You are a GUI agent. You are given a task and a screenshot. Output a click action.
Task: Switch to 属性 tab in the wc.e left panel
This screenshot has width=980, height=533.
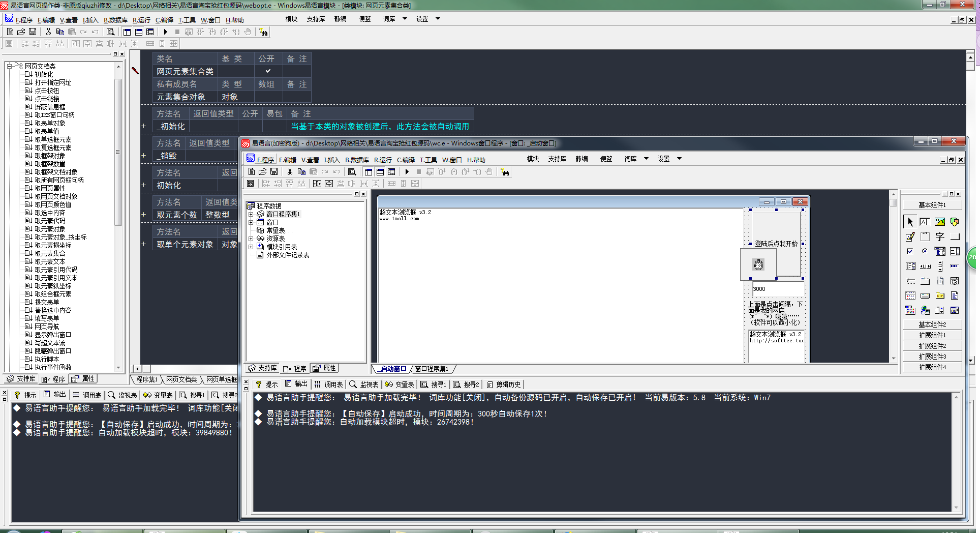coord(324,368)
